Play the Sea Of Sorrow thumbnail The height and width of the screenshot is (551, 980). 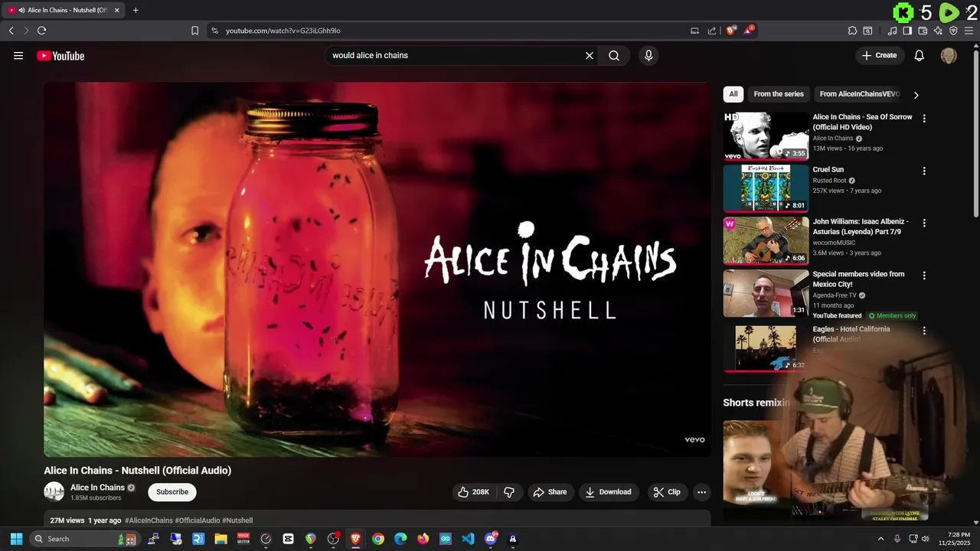766,136
